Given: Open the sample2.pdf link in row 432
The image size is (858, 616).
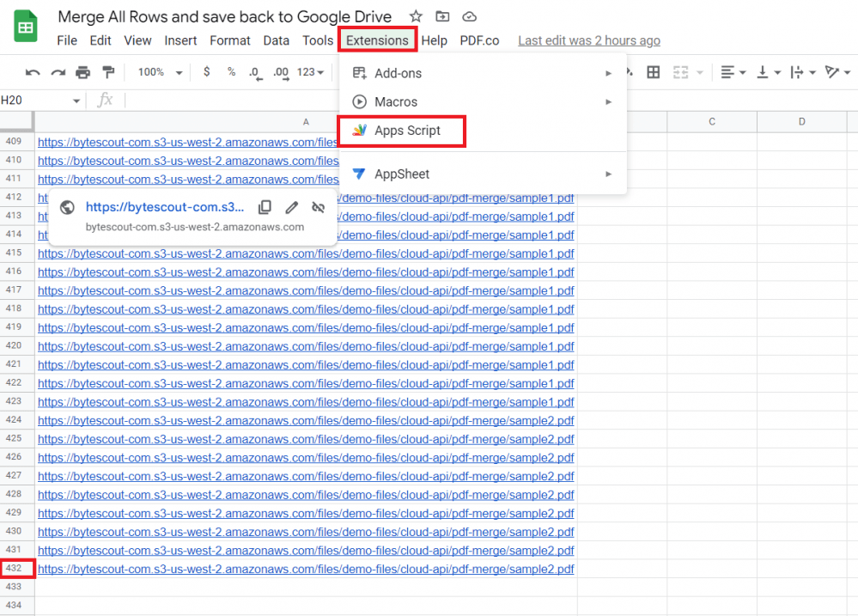Looking at the screenshot, I should [306, 569].
